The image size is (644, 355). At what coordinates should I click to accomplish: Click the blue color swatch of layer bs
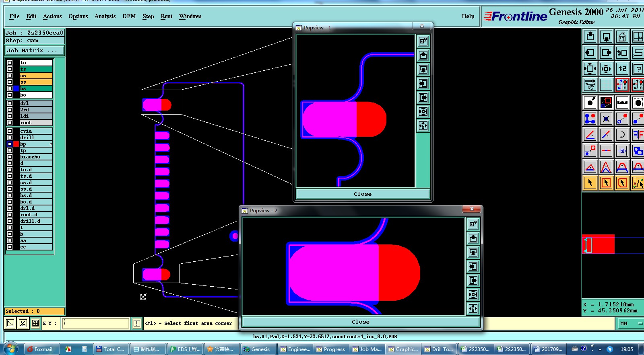tap(16, 88)
